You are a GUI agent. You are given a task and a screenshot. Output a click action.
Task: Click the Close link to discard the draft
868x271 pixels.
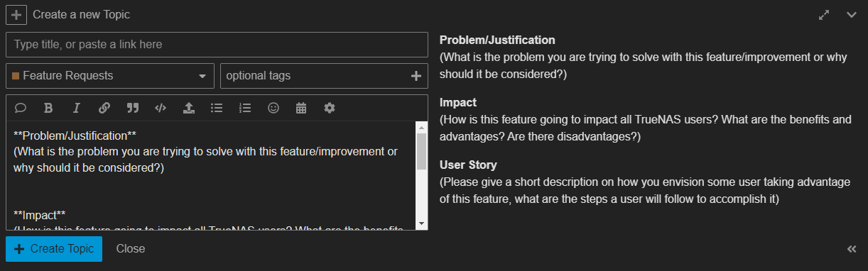click(131, 248)
